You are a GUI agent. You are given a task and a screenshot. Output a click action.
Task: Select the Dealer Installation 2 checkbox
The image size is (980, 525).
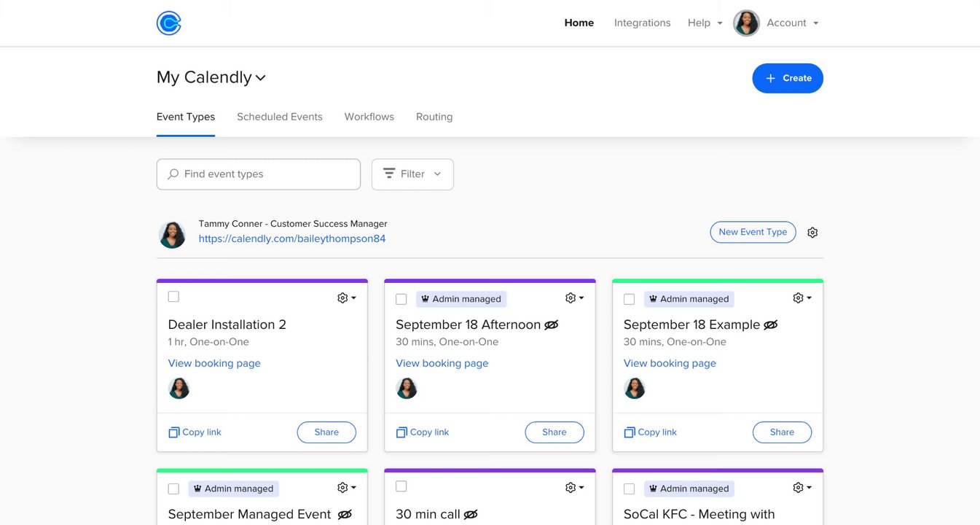(173, 297)
